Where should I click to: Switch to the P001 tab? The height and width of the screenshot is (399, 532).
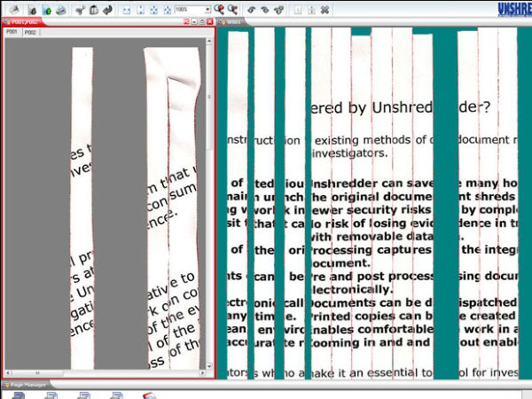tap(12, 32)
